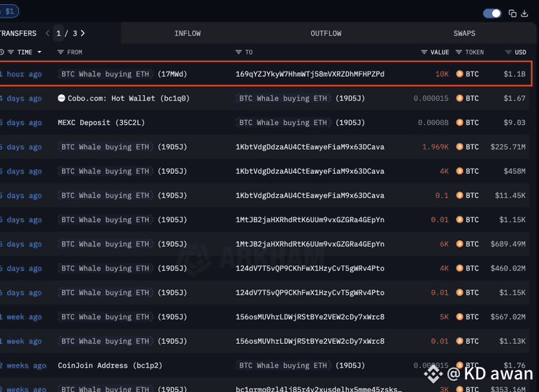This screenshot has height=392, width=539.
Task: Click the copy icon at top right
Action: [x=512, y=13]
